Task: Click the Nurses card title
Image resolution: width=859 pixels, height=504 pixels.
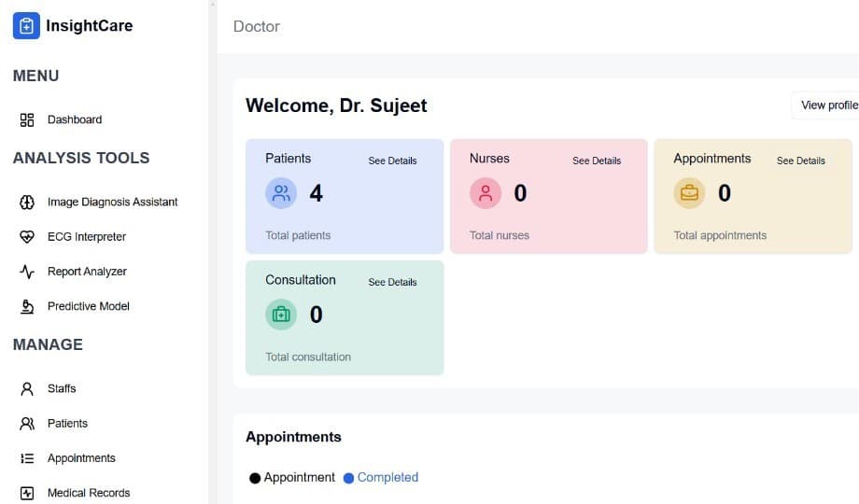Action: click(489, 159)
